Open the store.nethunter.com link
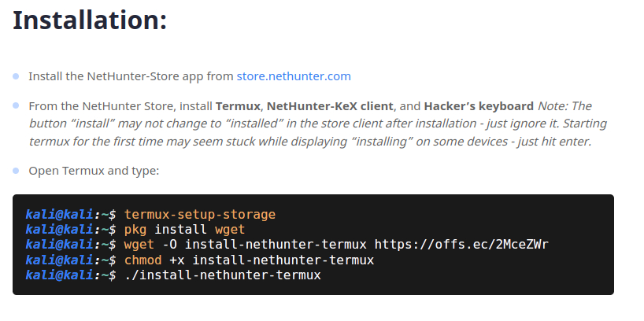The image size is (644, 321). 294,76
